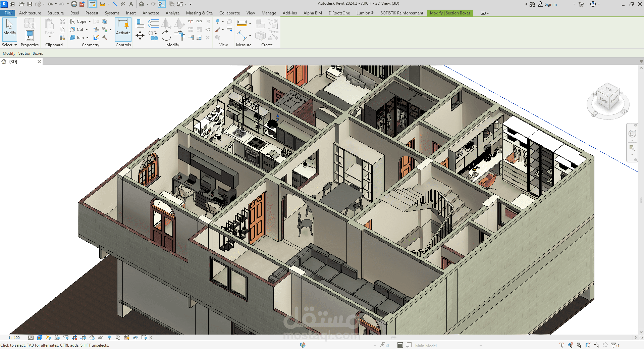This screenshot has height=349, width=644.
Task: Expand the Select panel dropdown
Action: [x=16, y=45]
